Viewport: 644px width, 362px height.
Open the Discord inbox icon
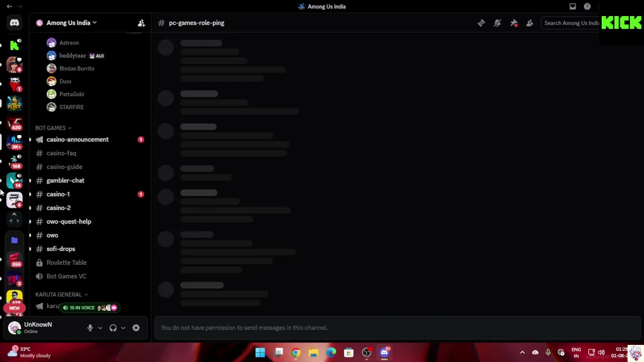pos(573,7)
